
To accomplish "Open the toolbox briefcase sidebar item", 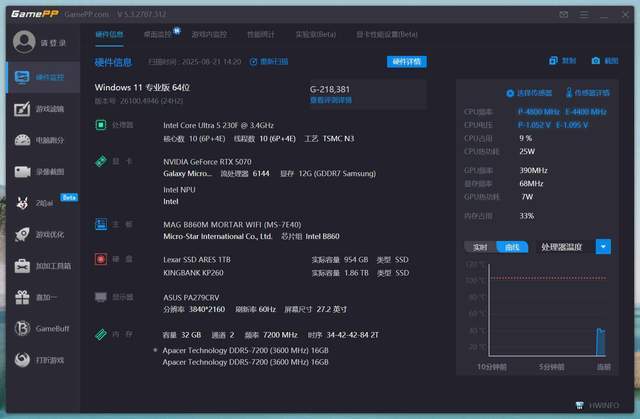I will tap(43, 266).
